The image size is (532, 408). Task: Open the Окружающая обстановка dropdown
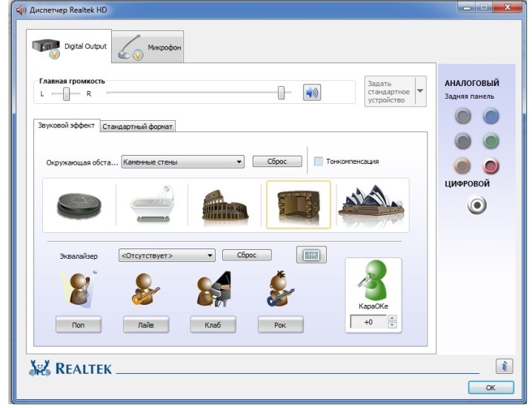[x=183, y=162]
